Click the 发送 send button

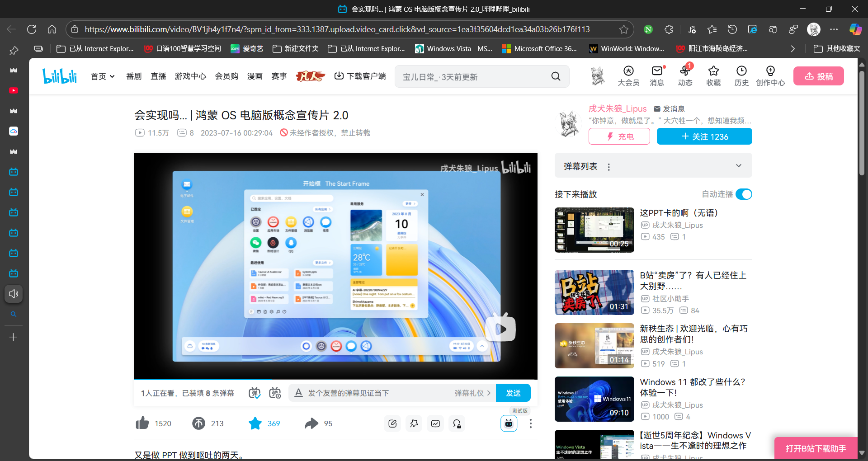pyautogui.click(x=513, y=393)
